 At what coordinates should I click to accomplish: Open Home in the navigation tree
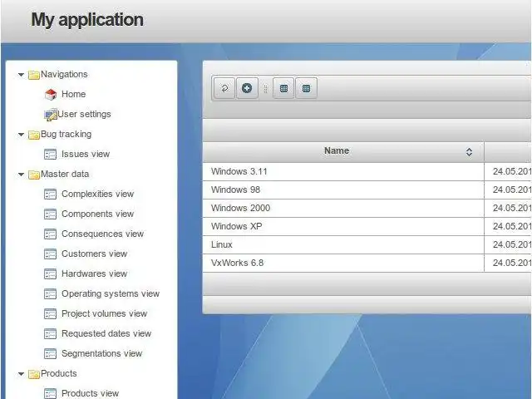coord(74,94)
